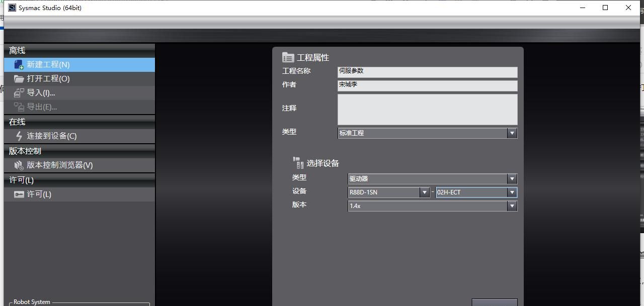Click the version control browser icon
Viewport: 644px width, 306px height.
pos(19,165)
